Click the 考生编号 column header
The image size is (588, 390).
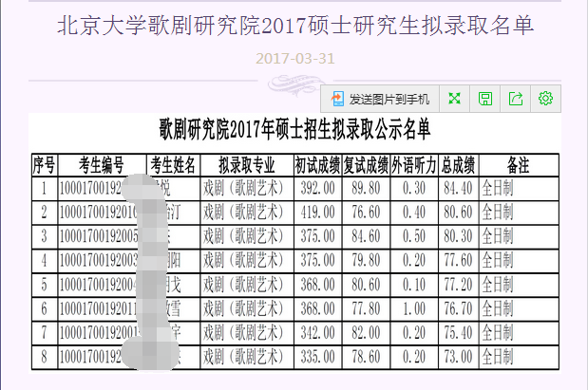(x=102, y=165)
